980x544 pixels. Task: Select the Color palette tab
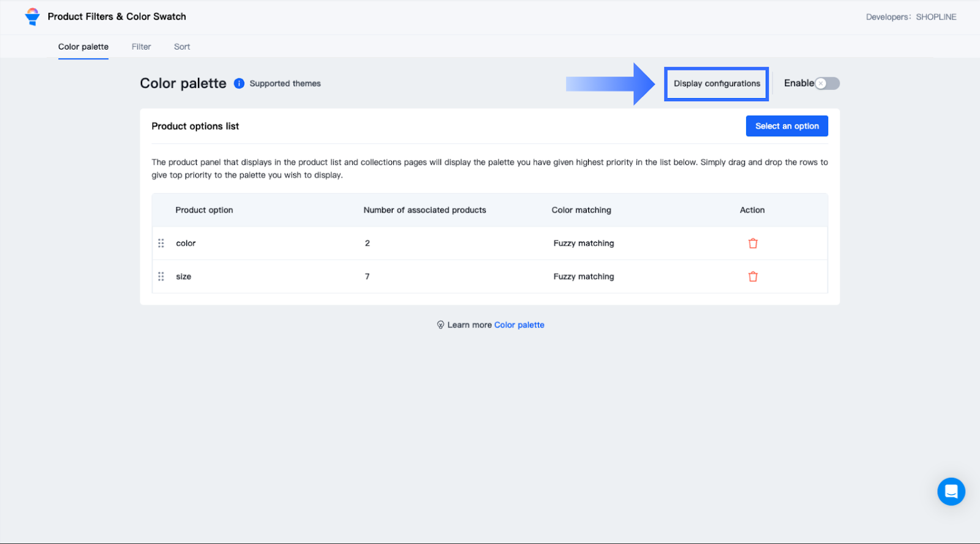point(83,47)
